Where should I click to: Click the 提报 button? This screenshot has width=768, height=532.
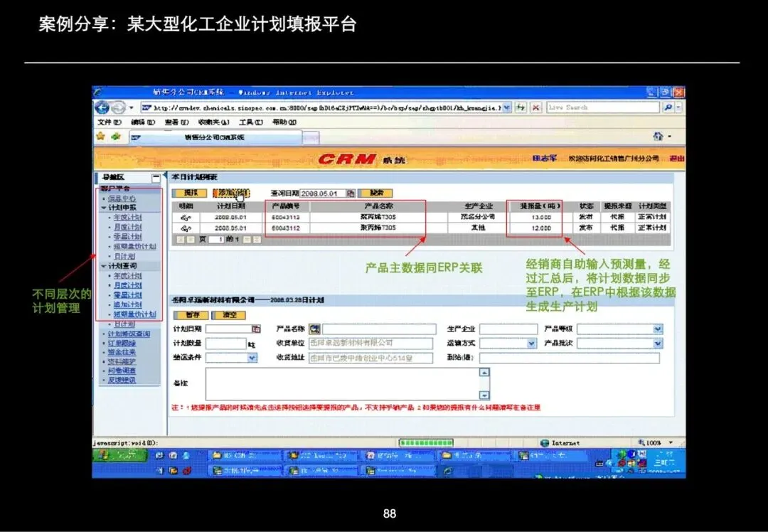click(x=189, y=193)
